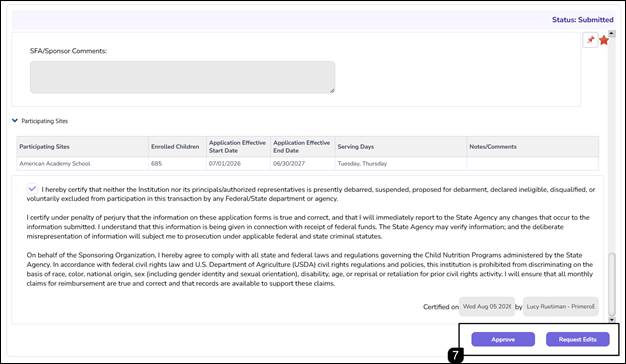Viewport: 626px width, 364px height.
Task: Collapse the Participating Sites section
Action: pos(15,121)
